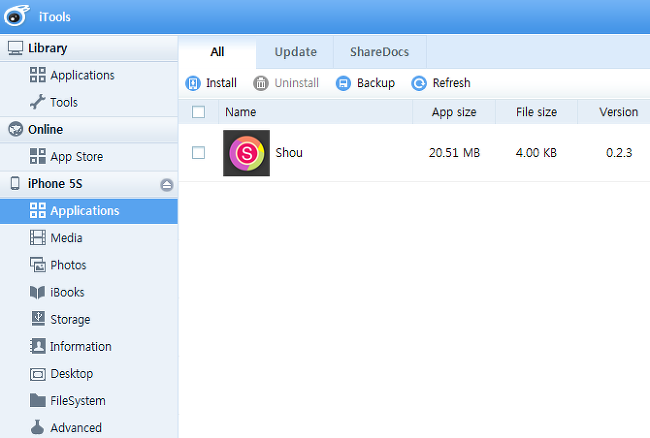650x438 pixels.
Task: Open the Media sidebar item
Action: coord(89,238)
